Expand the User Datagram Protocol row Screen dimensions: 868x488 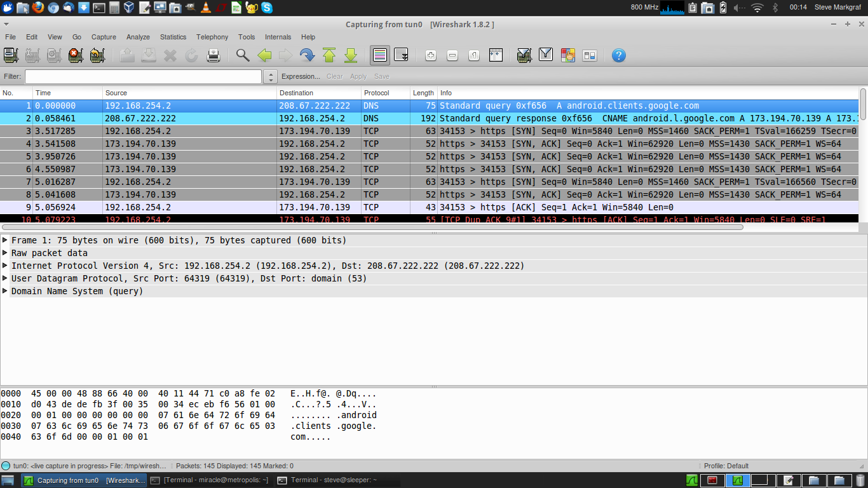[5, 278]
